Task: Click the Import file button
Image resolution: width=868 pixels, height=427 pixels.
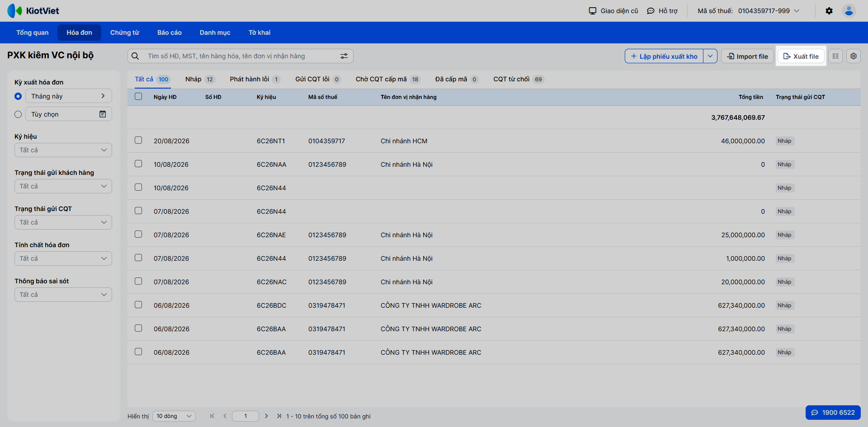Action: [x=748, y=56]
